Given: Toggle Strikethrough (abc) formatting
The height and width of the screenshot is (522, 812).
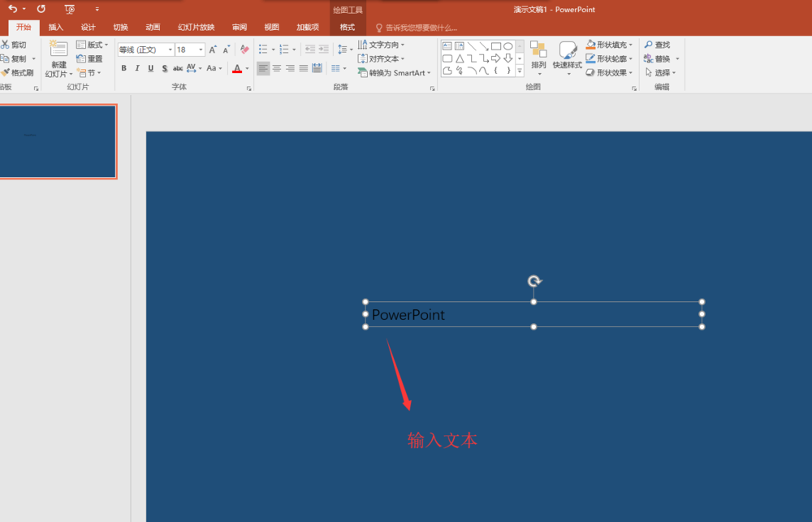Looking at the screenshot, I should (178, 68).
